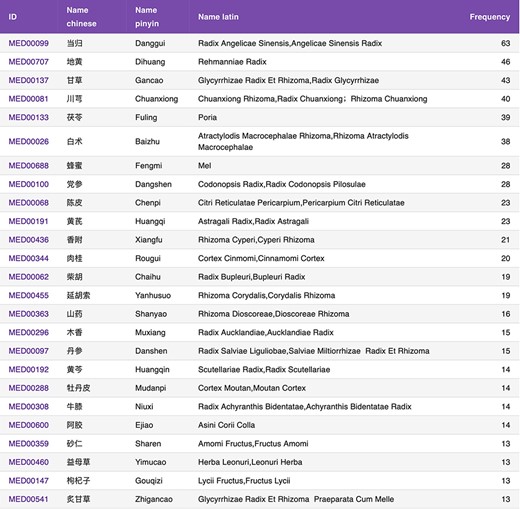Sort by the Name chinese column header
This screenshot has width=520, height=509.
tap(81, 17)
